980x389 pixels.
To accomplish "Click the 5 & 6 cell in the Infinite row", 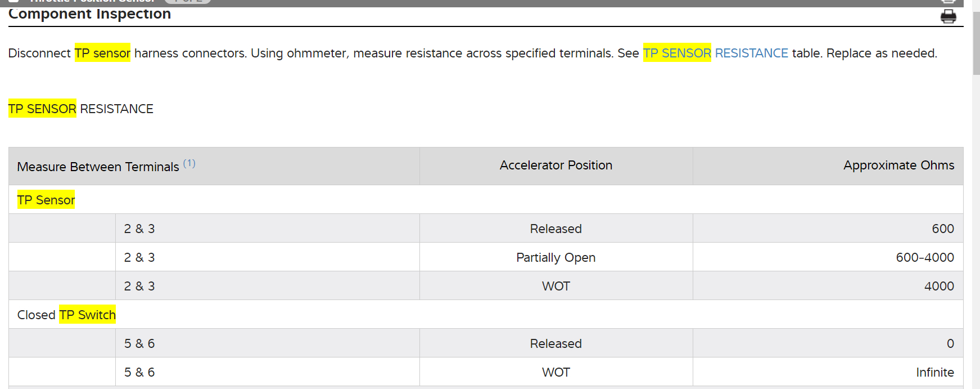I will coord(139,372).
